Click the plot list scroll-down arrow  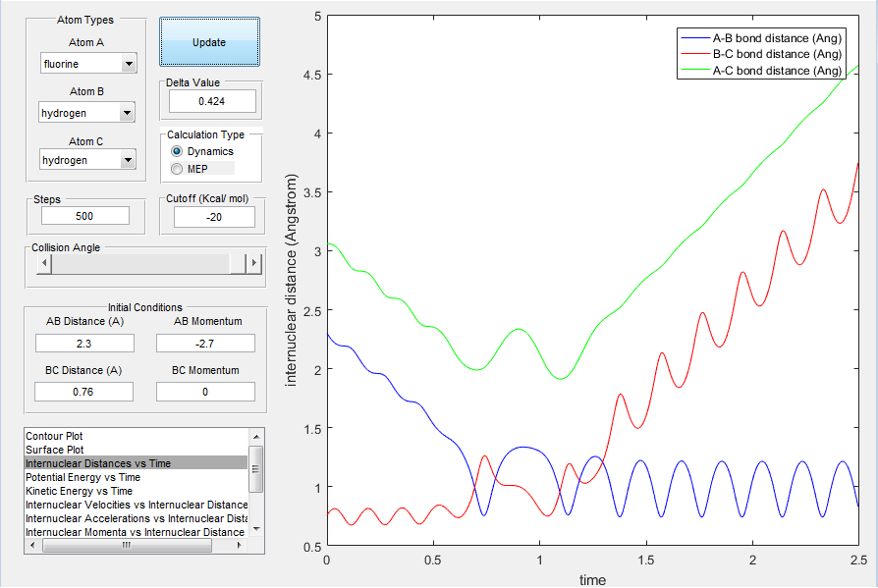pos(256,529)
